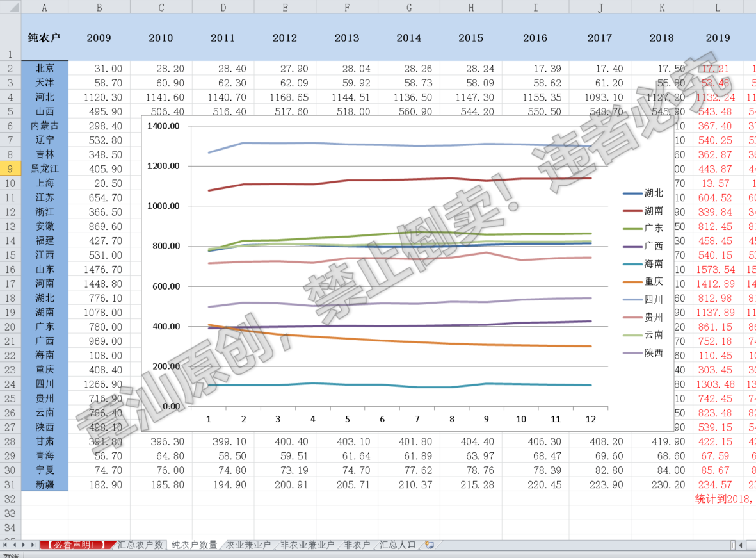Click cell with value 1476.70
756x558 pixels.
pyautogui.click(x=99, y=269)
